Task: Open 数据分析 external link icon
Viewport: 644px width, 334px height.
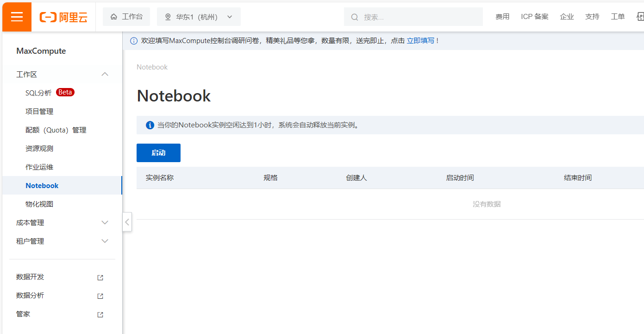Action: 100,296
